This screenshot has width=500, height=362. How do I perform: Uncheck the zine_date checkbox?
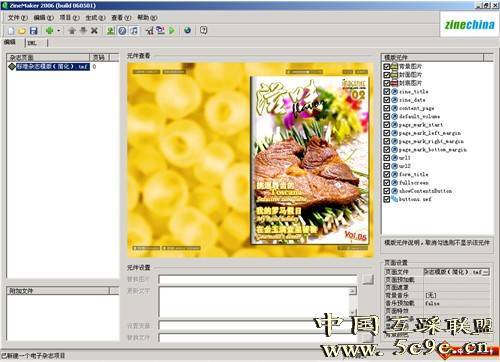point(387,100)
